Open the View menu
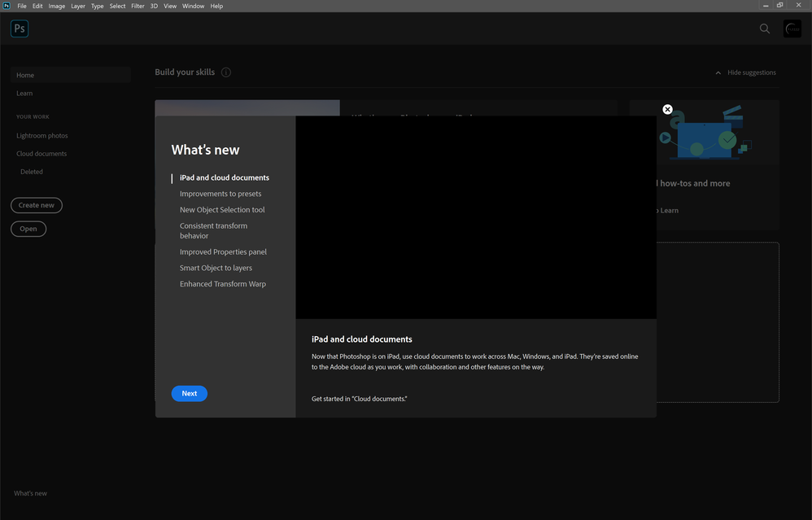This screenshot has height=520, width=812. pyautogui.click(x=170, y=7)
